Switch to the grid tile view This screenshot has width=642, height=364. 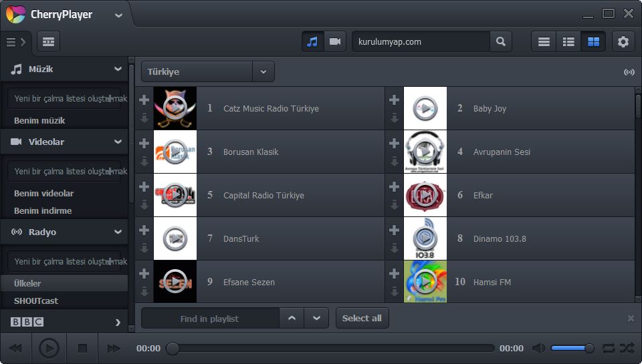pos(593,41)
